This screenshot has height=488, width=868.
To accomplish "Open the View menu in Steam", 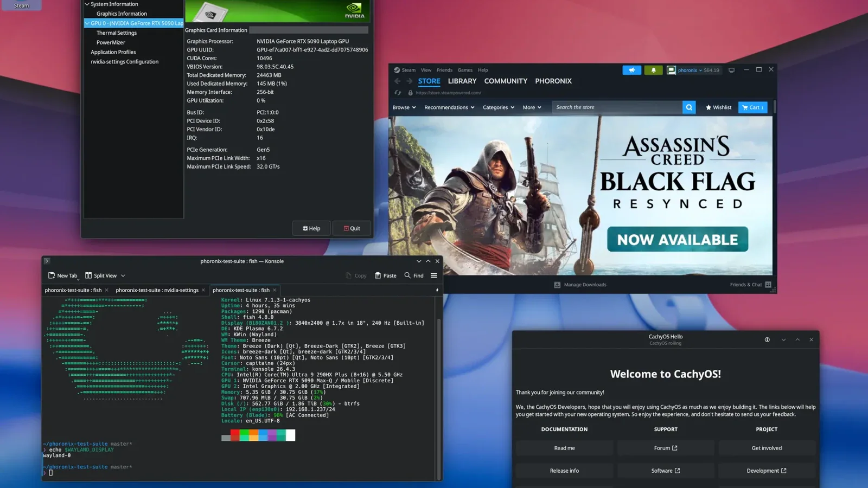I will tap(426, 70).
